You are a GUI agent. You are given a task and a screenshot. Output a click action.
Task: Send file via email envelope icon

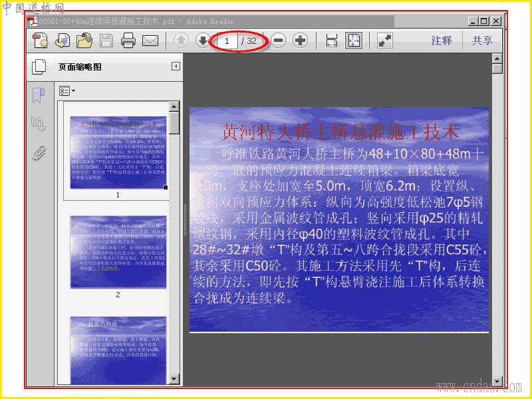[150, 41]
